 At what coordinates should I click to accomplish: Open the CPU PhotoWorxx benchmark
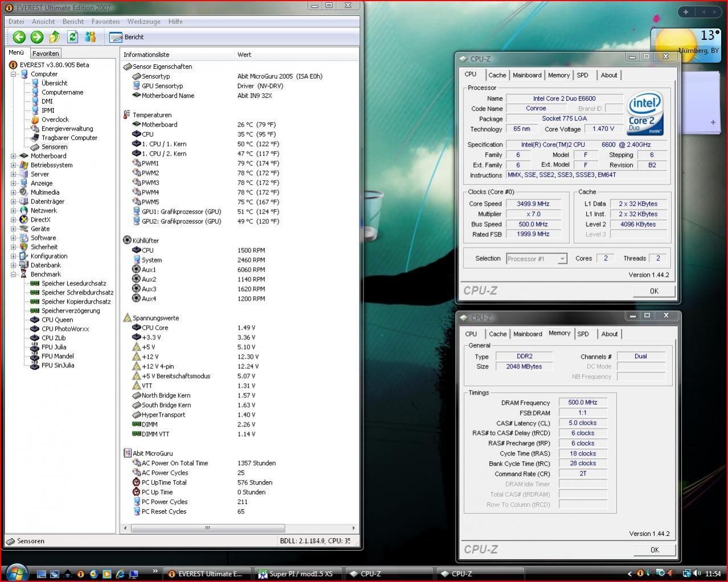(65, 329)
